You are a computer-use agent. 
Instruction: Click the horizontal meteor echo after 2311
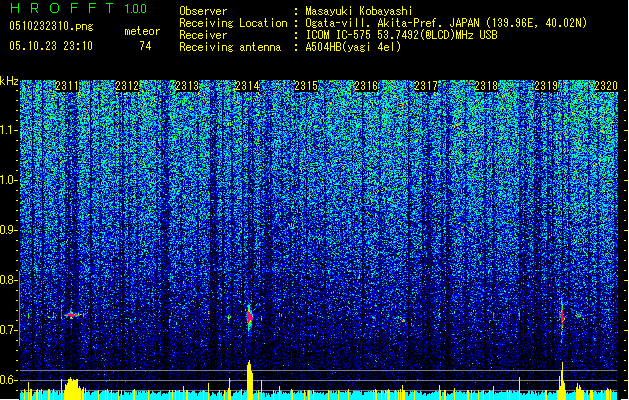click(x=72, y=315)
